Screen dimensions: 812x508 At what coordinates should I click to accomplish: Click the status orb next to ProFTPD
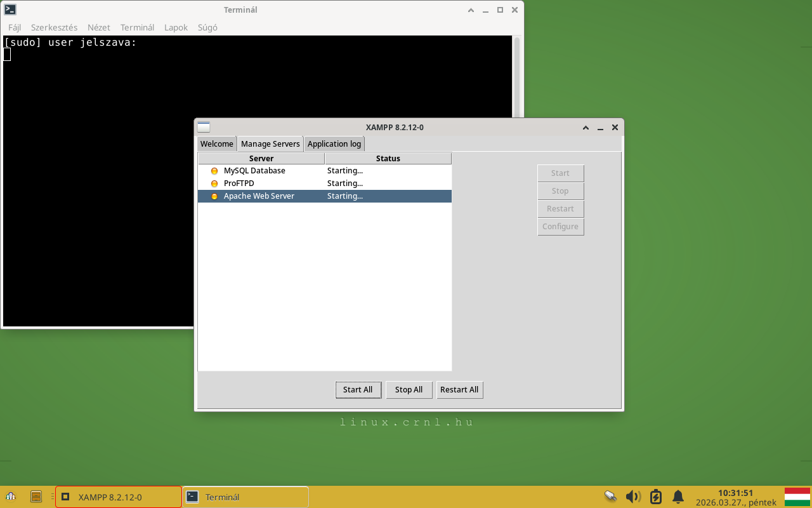(214, 183)
